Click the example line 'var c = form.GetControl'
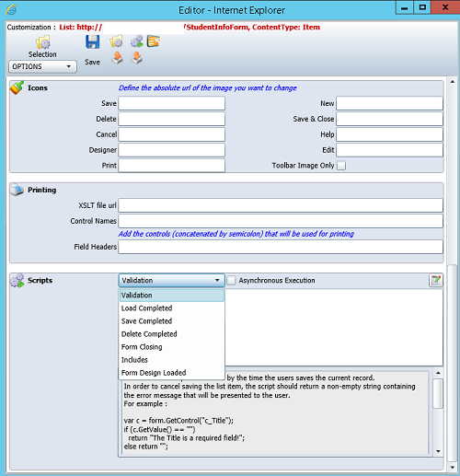This screenshot has width=460, height=476. coord(178,421)
